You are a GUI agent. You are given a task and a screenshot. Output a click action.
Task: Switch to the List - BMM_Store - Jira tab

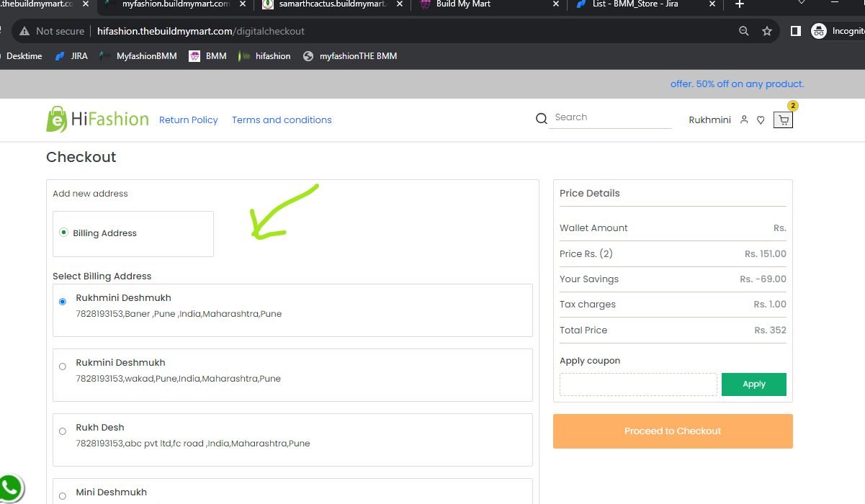point(645,4)
